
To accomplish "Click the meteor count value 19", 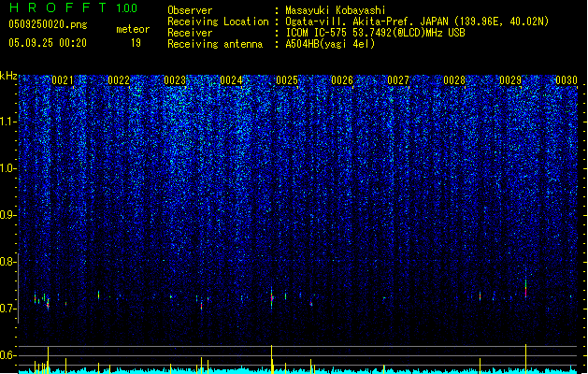I will 136,43.
